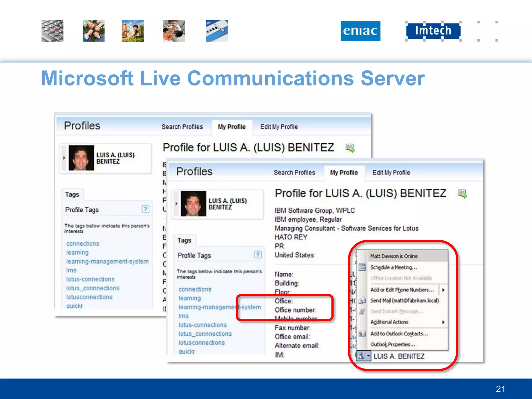
Task: Expand the business card arrow in the front window
Action: click(176, 204)
